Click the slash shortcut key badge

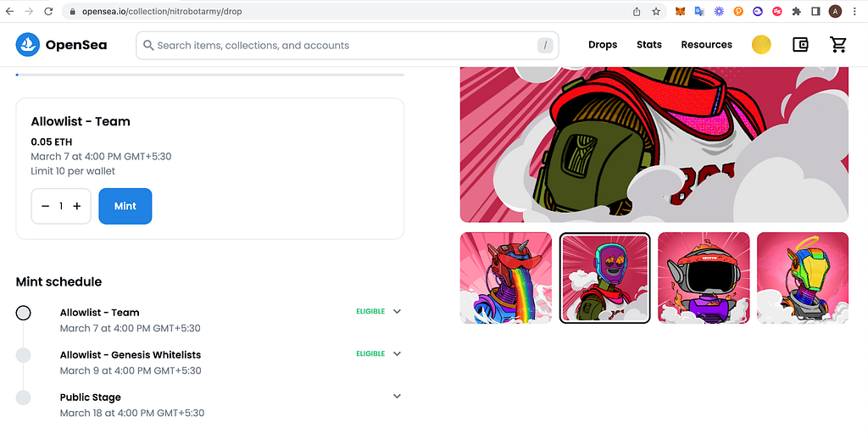pos(545,46)
